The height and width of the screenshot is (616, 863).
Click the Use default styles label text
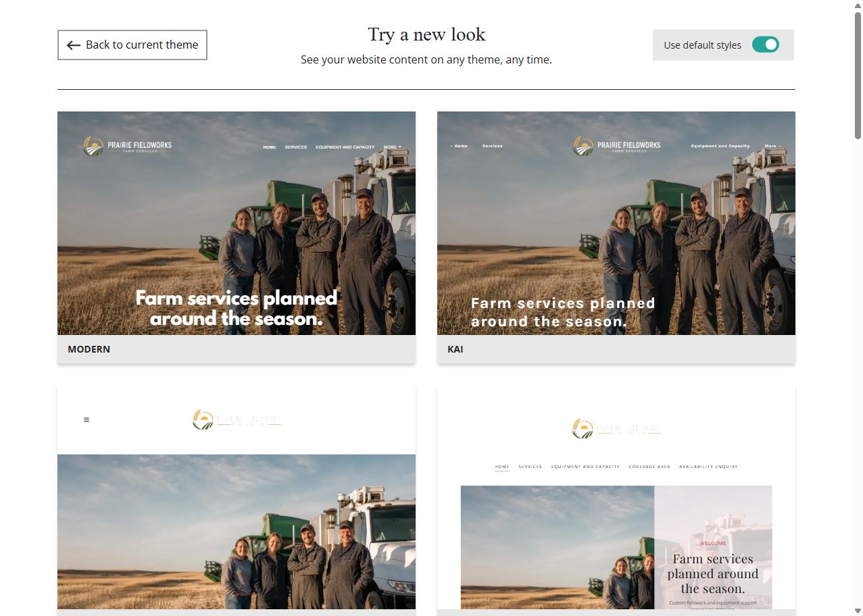point(702,45)
